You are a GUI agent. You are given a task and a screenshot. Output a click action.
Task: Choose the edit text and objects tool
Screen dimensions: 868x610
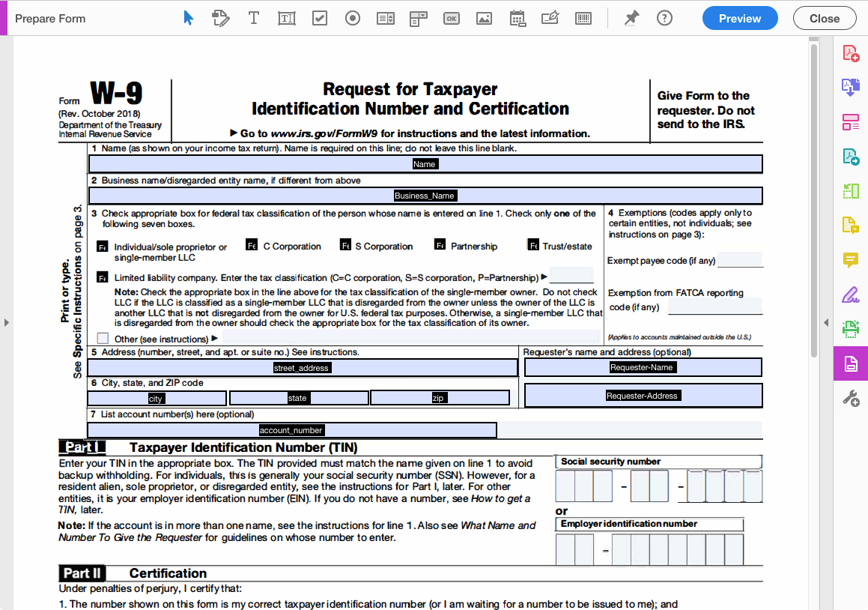coord(220,18)
